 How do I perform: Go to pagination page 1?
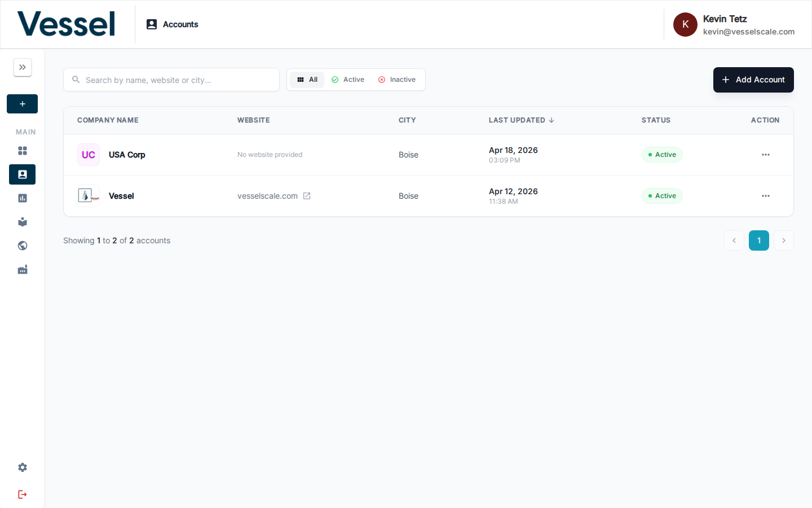[x=758, y=240]
